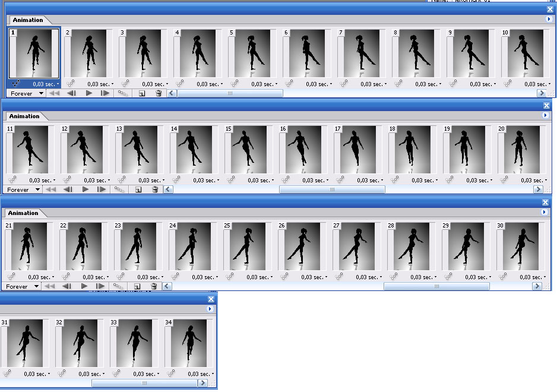The image size is (557, 392).
Task: Click the trash icon in the second Animation panel
Action: [x=155, y=189]
